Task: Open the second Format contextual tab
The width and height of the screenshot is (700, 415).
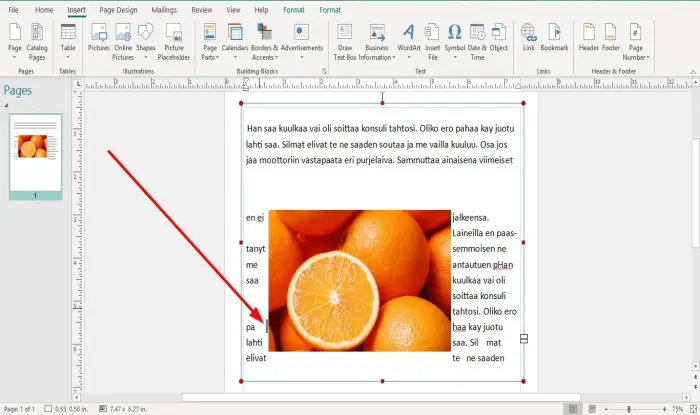Action: click(x=330, y=10)
